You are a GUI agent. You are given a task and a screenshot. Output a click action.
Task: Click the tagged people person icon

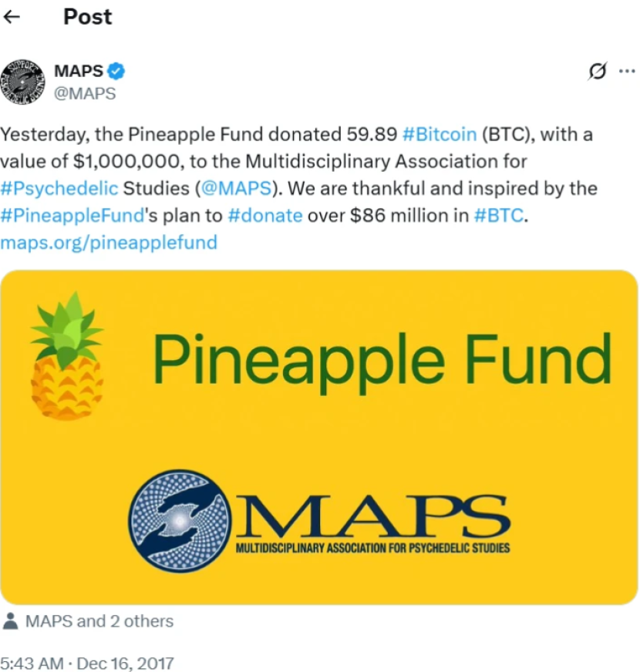[11, 621]
